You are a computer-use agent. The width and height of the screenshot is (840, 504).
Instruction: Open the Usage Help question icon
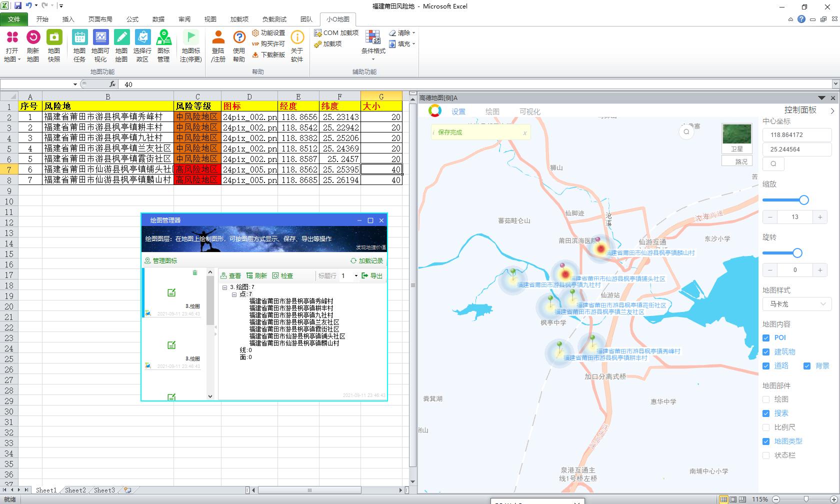click(239, 37)
